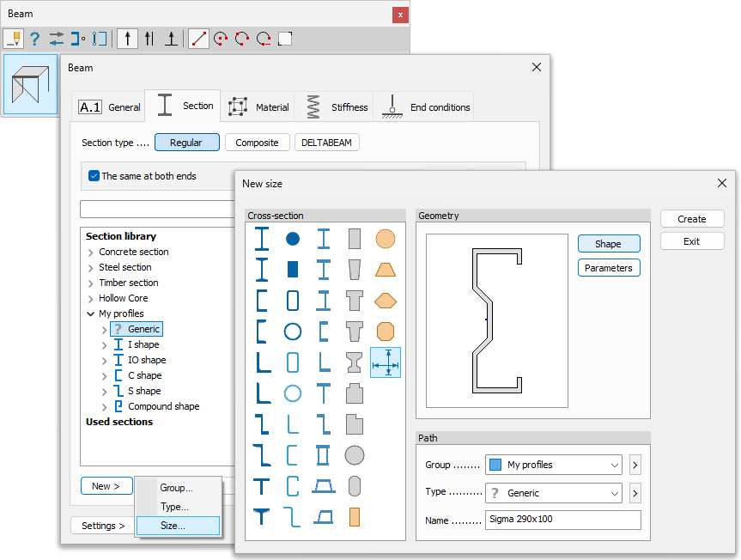The image size is (741, 560).
Task: Pick the hollow rectangle cross-section
Action: click(293, 301)
